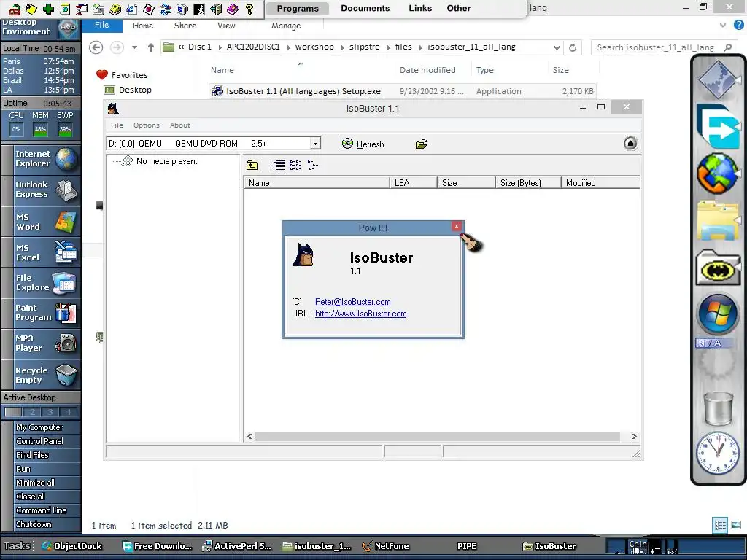Click the analog clock in the dock
This screenshot has height=560, width=747.
coord(718,454)
